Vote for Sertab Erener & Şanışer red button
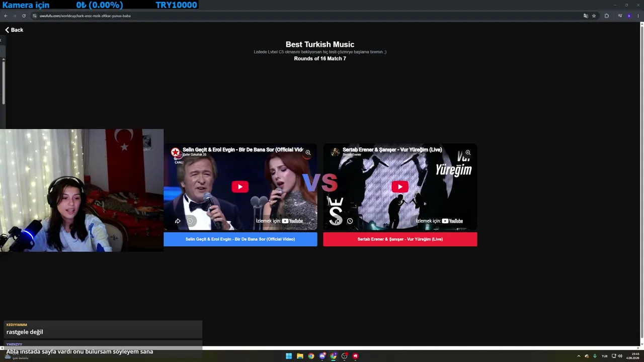Screen dimensions: 644x362 click(400, 239)
